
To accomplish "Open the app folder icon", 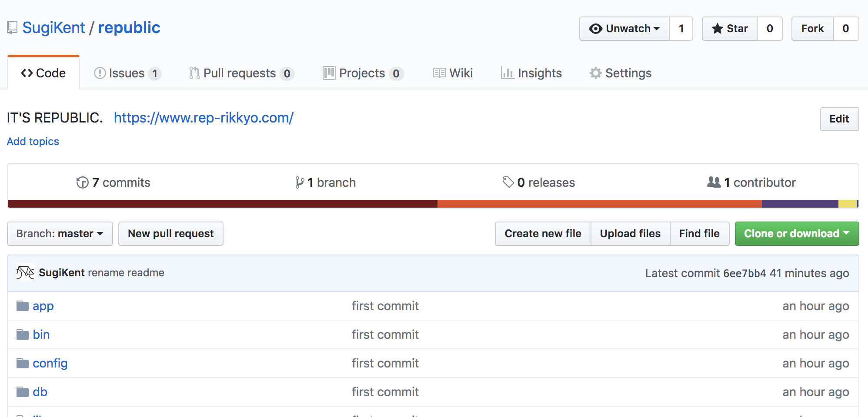I will [x=23, y=306].
